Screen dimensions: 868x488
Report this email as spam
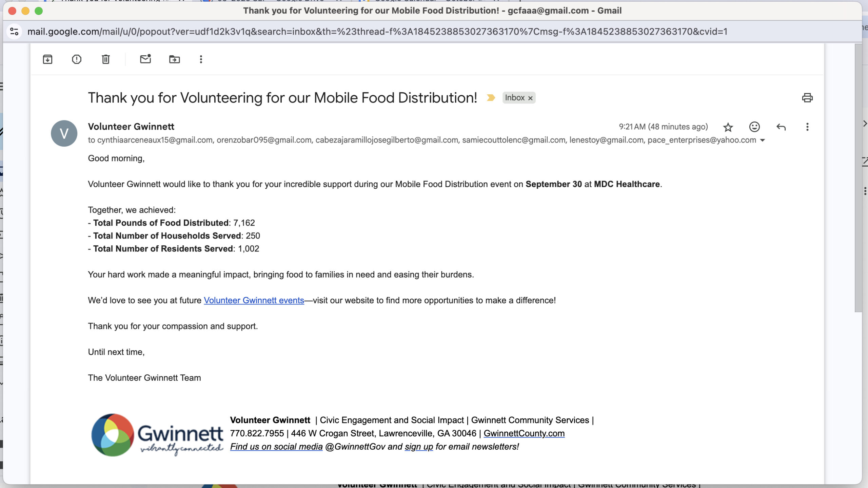[77, 59]
